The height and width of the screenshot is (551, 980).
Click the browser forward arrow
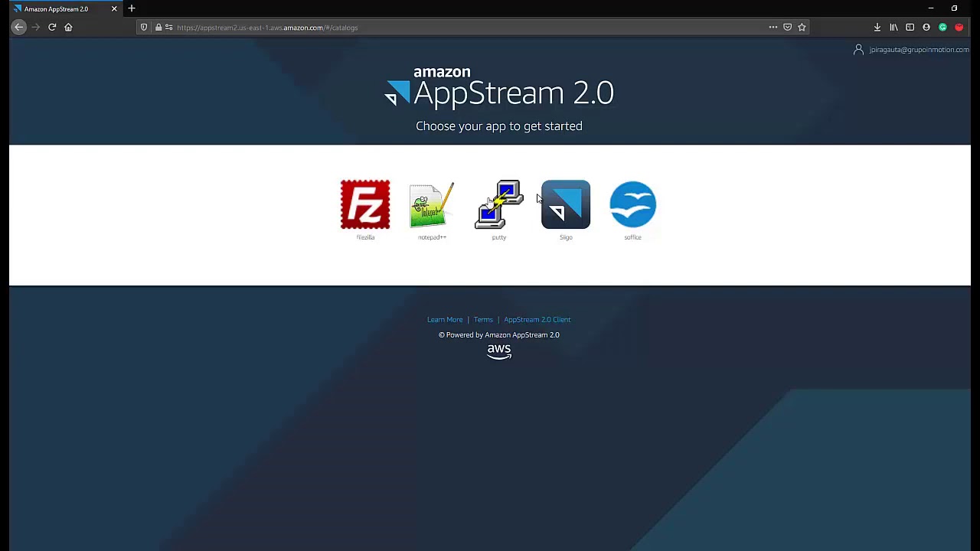[36, 28]
